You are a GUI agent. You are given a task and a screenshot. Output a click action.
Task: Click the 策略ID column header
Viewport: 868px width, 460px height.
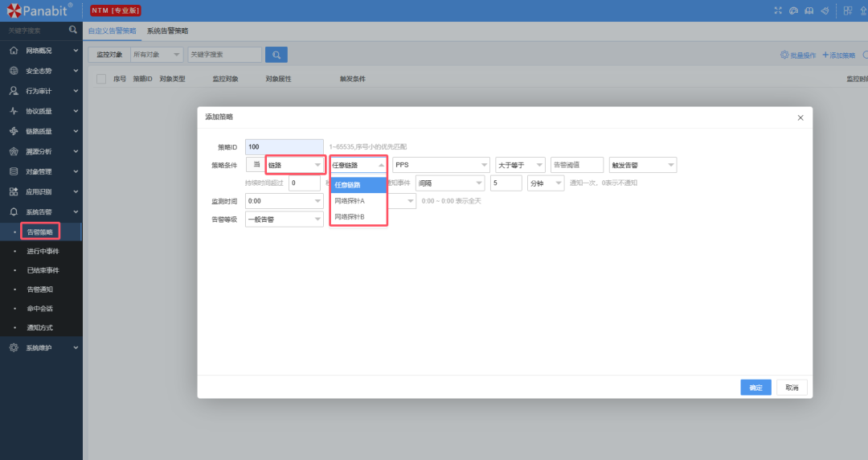point(142,79)
